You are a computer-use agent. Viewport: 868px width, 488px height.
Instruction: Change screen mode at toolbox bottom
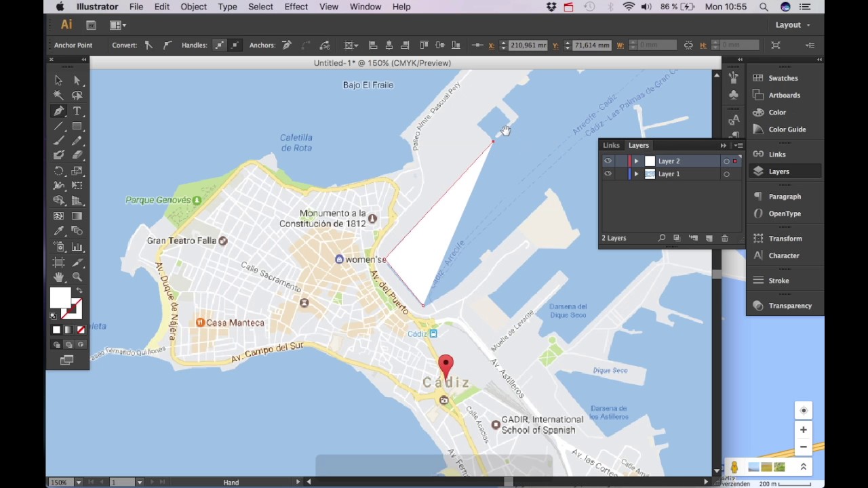[x=66, y=360]
